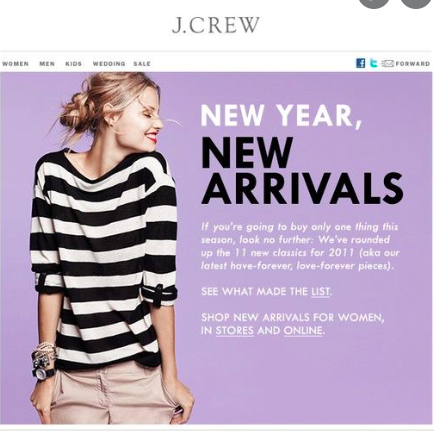
Task: Visit the SALE navigation link
Action: click(x=142, y=63)
